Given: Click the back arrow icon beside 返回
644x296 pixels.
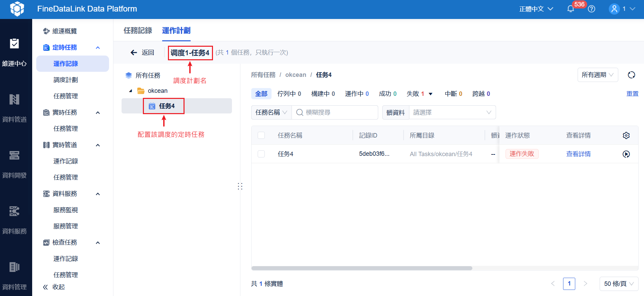Looking at the screenshot, I should point(134,52).
